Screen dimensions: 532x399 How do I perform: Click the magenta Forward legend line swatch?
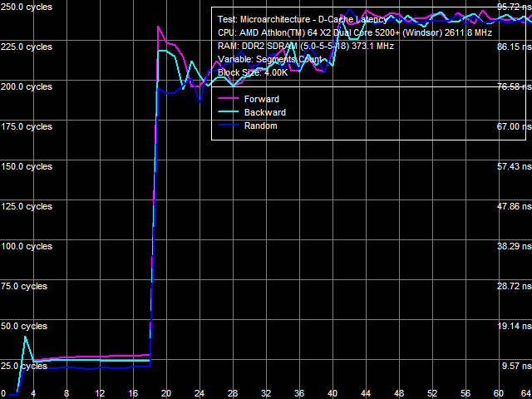227,99
